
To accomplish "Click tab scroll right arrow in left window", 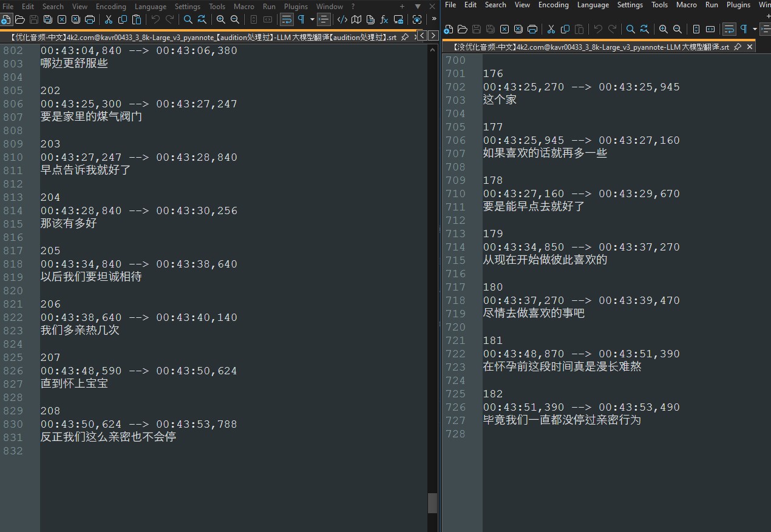I will pos(433,36).
